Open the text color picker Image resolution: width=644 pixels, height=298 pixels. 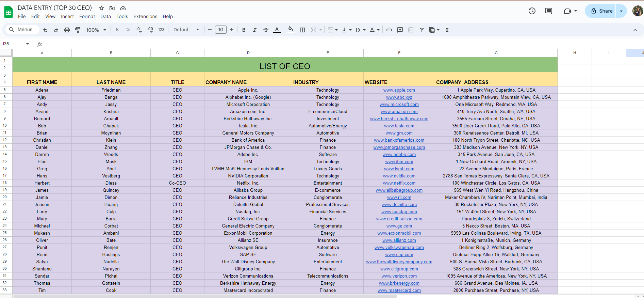(x=277, y=30)
